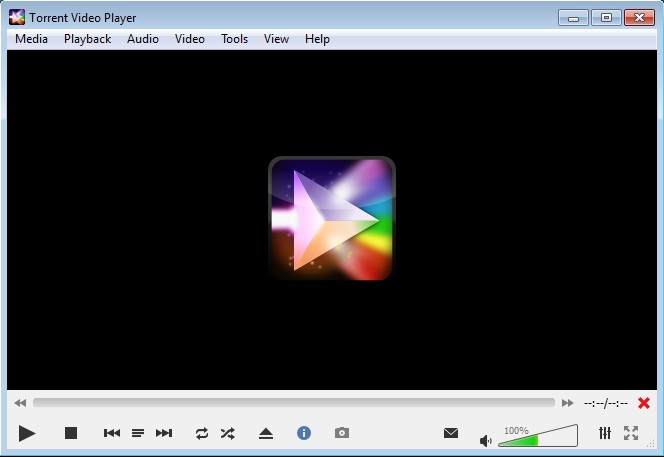Take a snapshot with camera icon
The width and height of the screenshot is (664, 457).
(x=342, y=433)
